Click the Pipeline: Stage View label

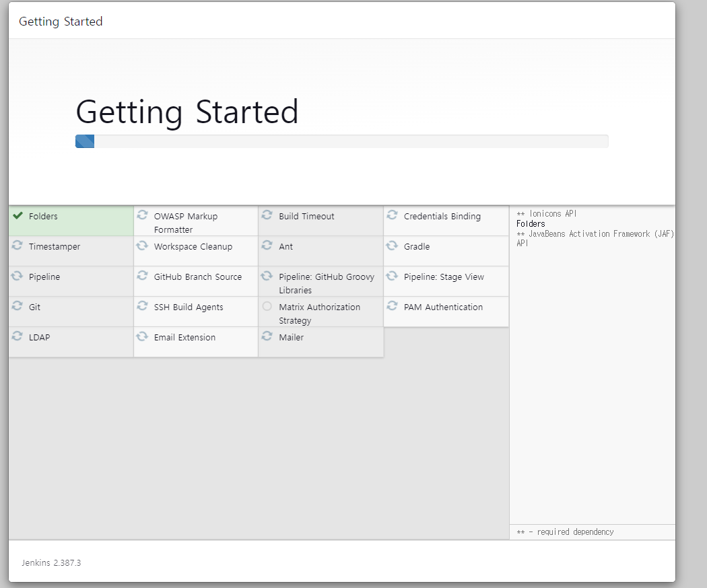[444, 277]
